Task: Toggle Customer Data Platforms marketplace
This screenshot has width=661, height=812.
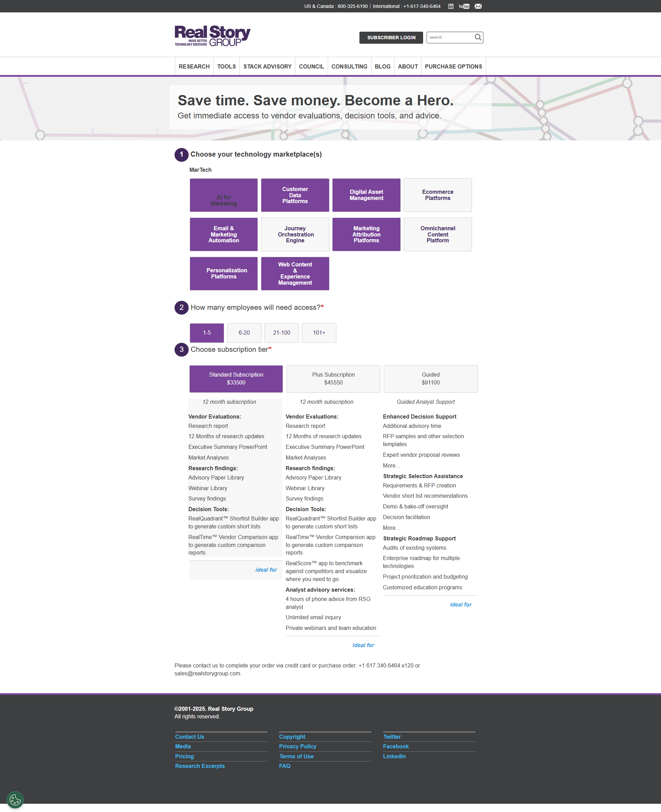Action: 295,195
